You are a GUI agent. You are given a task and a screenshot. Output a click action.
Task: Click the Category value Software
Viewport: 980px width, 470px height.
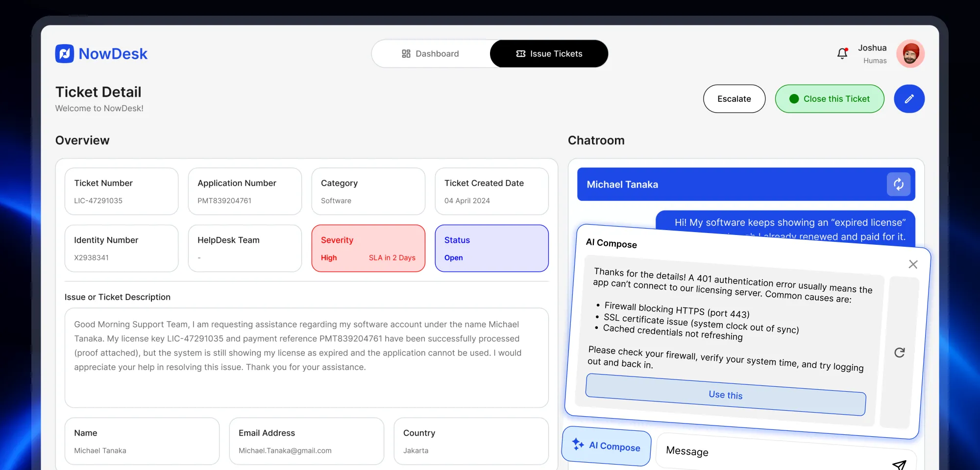(336, 201)
